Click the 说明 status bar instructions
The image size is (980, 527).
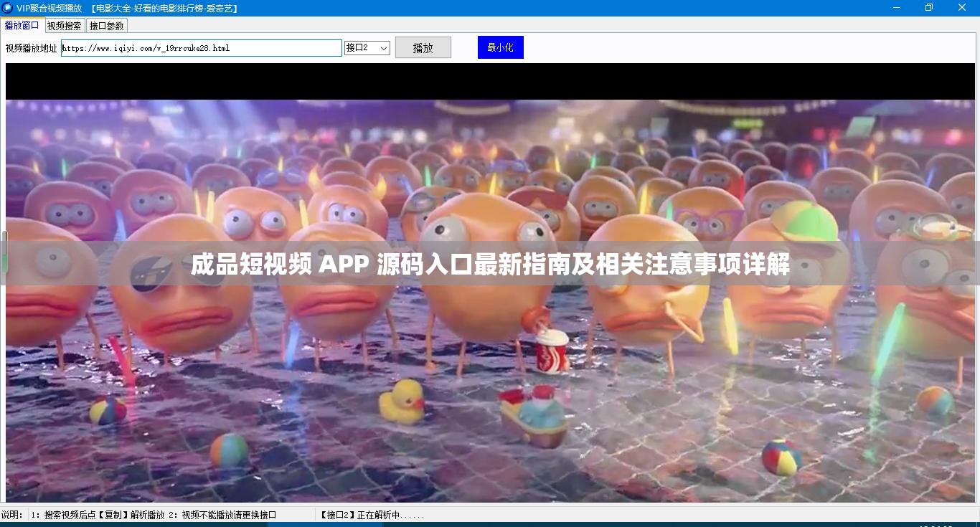[139, 515]
